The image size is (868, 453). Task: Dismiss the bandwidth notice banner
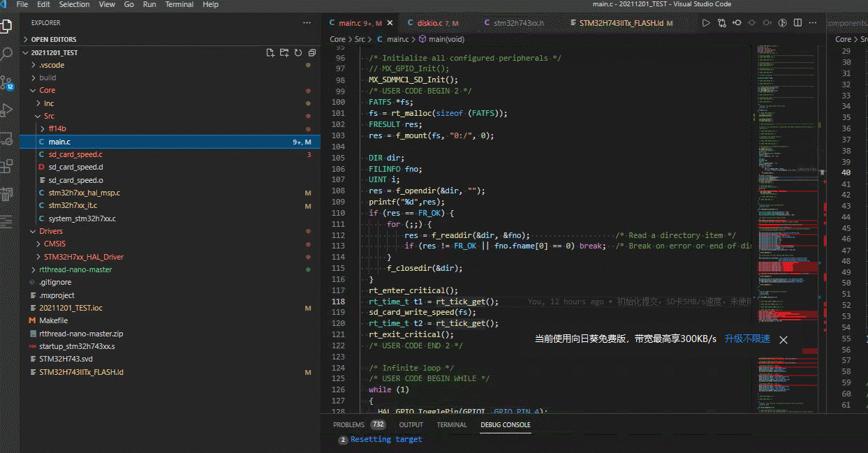784,339
